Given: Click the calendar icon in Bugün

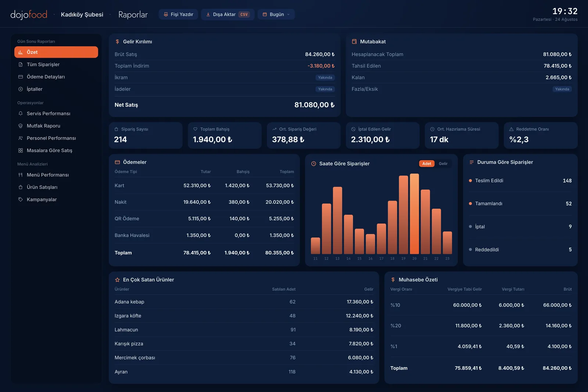Looking at the screenshot, I should click(265, 14).
